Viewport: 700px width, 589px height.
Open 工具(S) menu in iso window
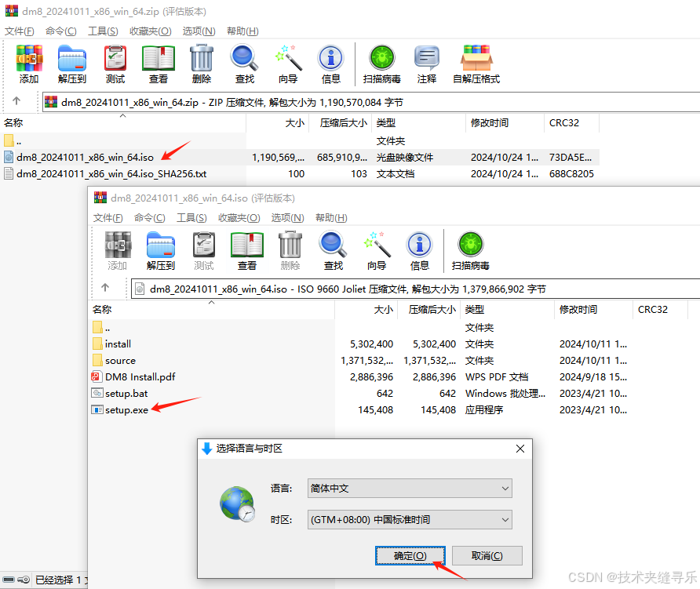click(192, 218)
